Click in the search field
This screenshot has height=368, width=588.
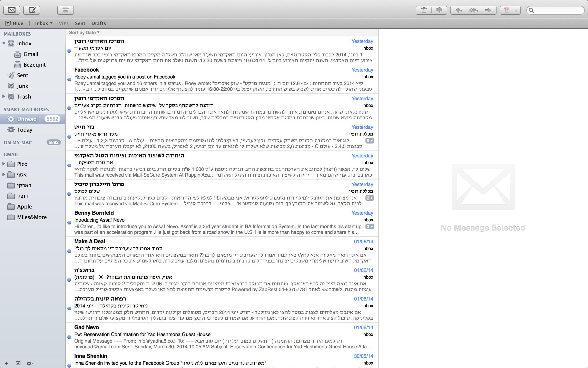coord(555,10)
